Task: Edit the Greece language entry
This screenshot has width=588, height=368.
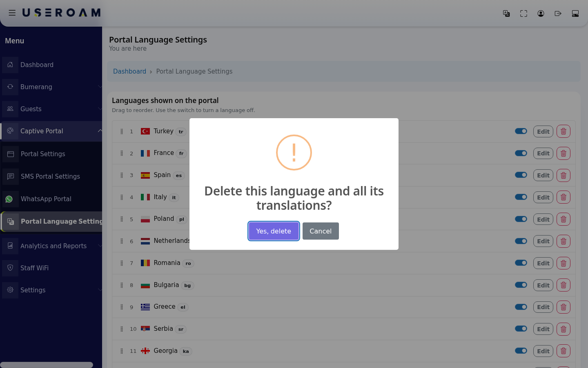Action: (543, 307)
